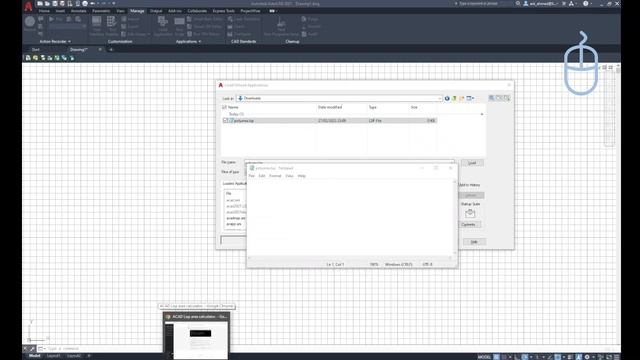The width and height of the screenshot is (640, 360).
Task: Click the Help button in Load dialog
Action: (474, 242)
